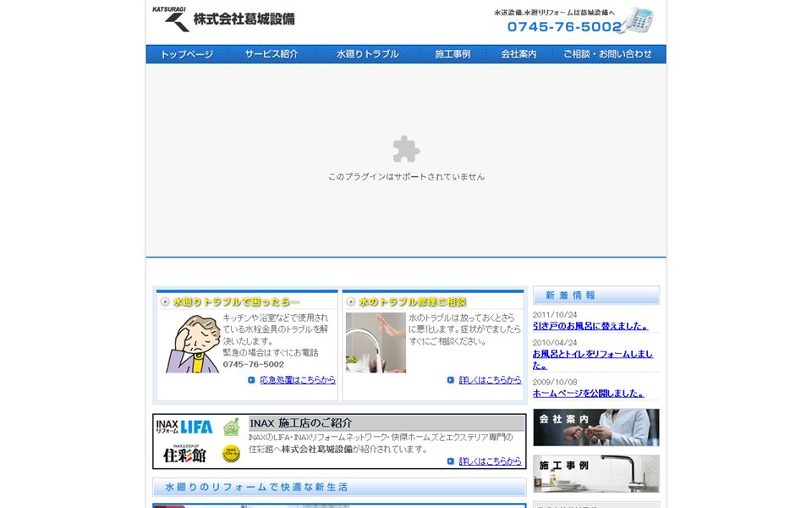This screenshot has height=508, width=812.
Task: Click the 水のトラブル修理ご相談 heading
Action: pyautogui.click(x=412, y=301)
